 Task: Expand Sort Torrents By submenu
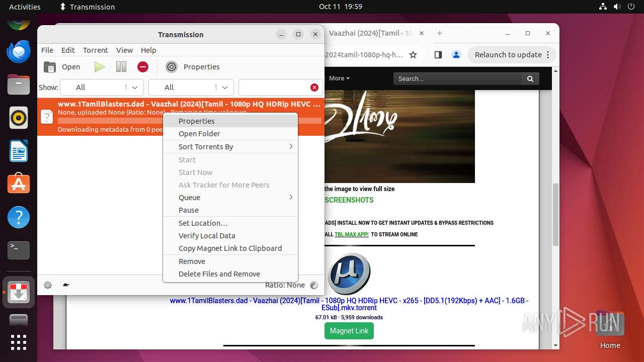point(230,147)
